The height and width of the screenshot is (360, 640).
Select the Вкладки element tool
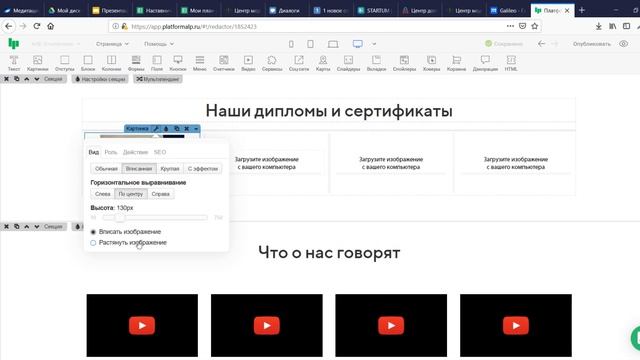[376, 63]
